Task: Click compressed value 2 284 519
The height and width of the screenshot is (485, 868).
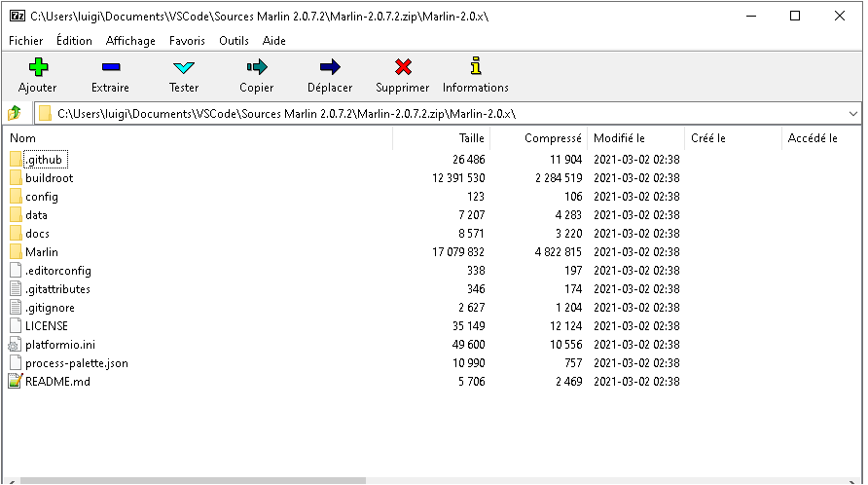Action: [559, 178]
